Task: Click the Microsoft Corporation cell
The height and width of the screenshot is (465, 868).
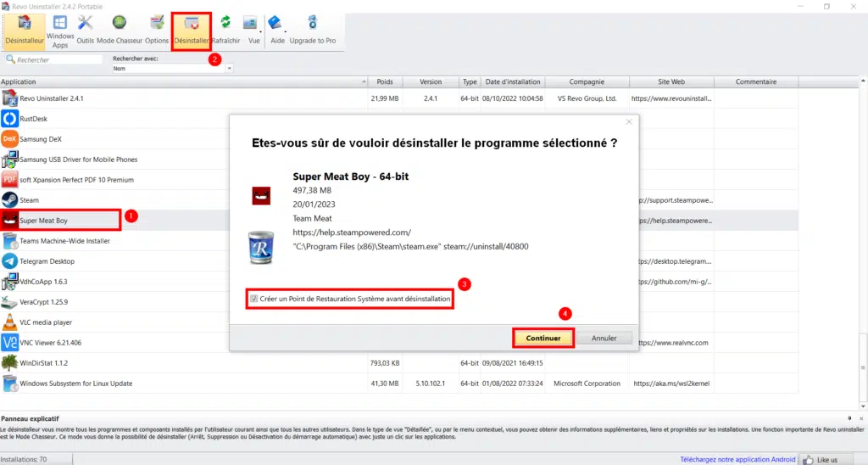Action: 587,384
